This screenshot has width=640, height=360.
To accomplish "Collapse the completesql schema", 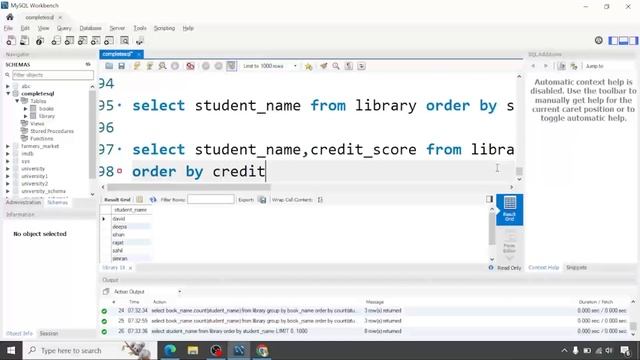I will tap(8, 93).
